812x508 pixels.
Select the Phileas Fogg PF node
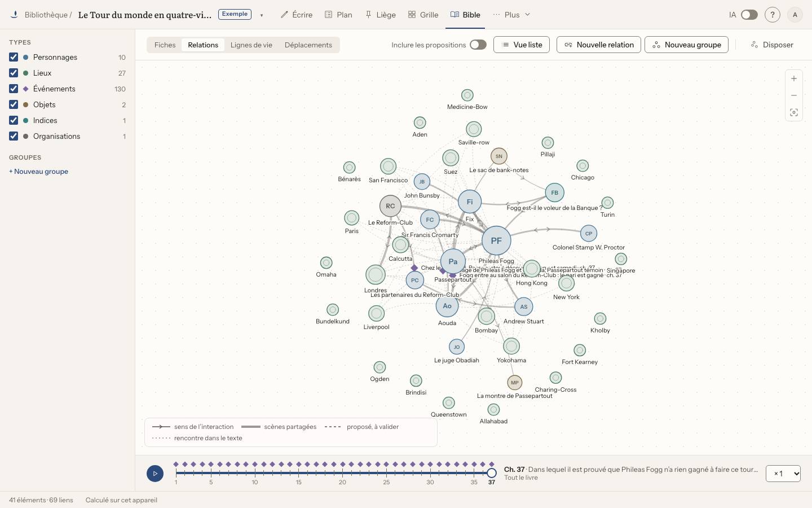point(496,240)
